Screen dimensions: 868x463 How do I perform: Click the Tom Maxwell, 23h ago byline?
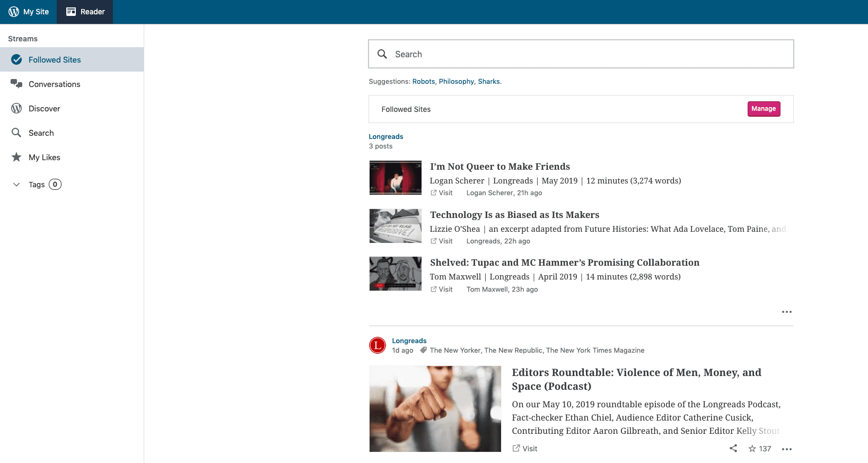coord(502,290)
